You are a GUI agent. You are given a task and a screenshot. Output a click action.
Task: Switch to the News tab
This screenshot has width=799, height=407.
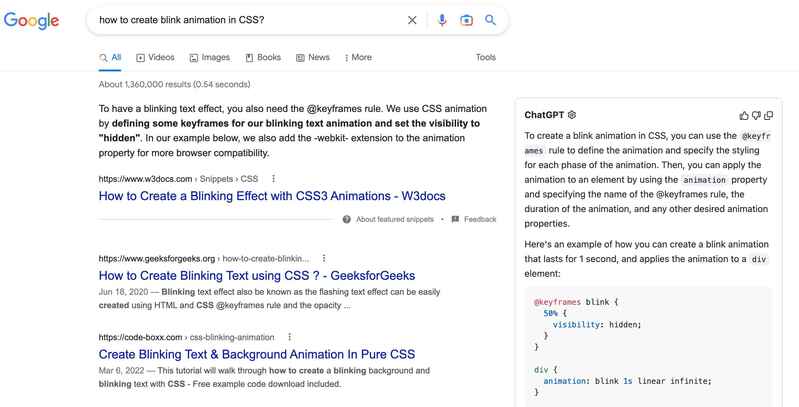tap(313, 58)
